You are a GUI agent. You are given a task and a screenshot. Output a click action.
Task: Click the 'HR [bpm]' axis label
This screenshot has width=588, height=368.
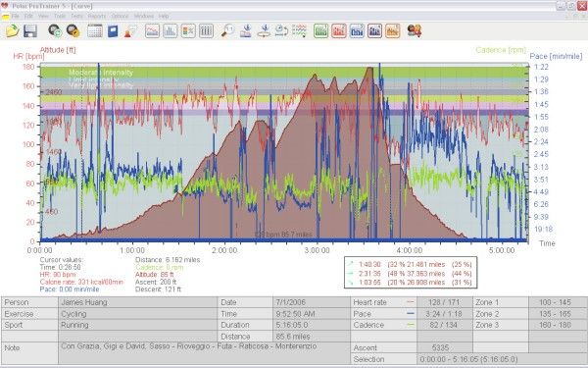(28, 56)
